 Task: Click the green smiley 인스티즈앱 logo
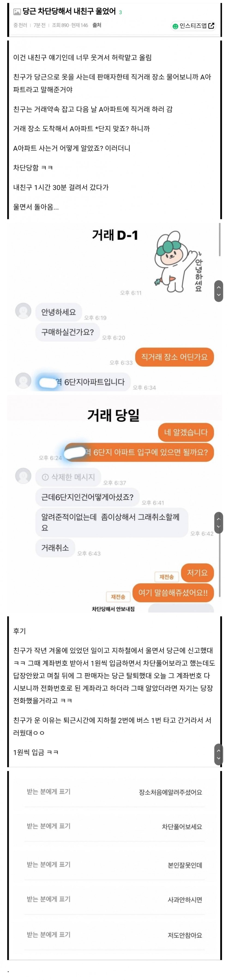(175, 26)
